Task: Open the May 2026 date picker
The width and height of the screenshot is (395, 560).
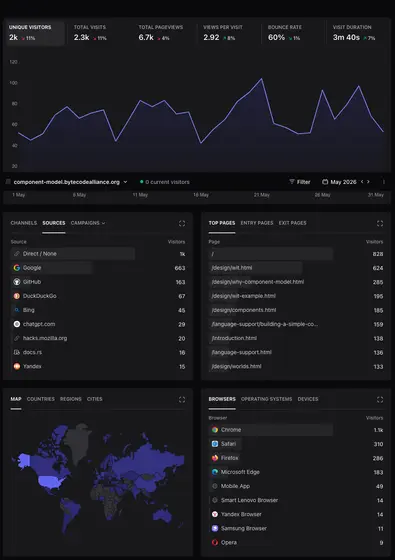Action: (x=339, y=182)
